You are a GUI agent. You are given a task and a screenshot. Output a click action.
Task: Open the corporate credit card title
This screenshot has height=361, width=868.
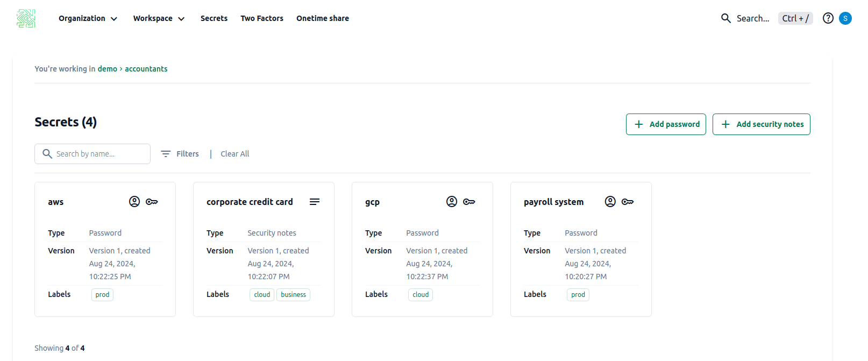point(250,202)
